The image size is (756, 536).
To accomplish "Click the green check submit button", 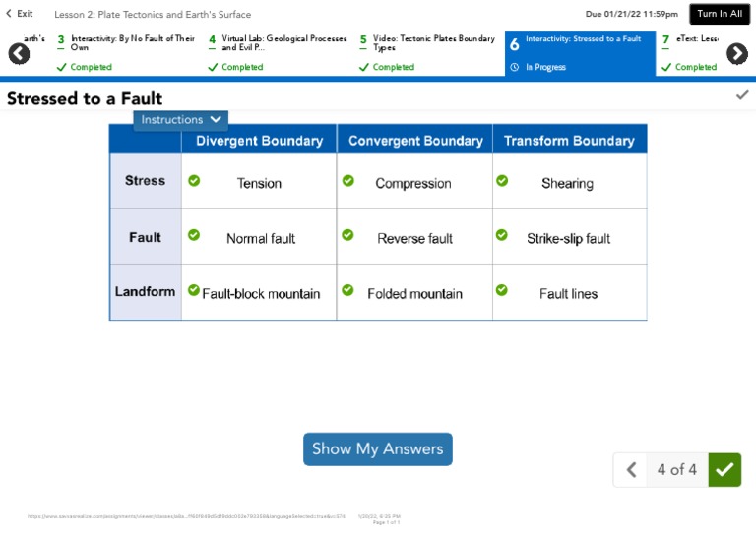I will tap(724, 470).
